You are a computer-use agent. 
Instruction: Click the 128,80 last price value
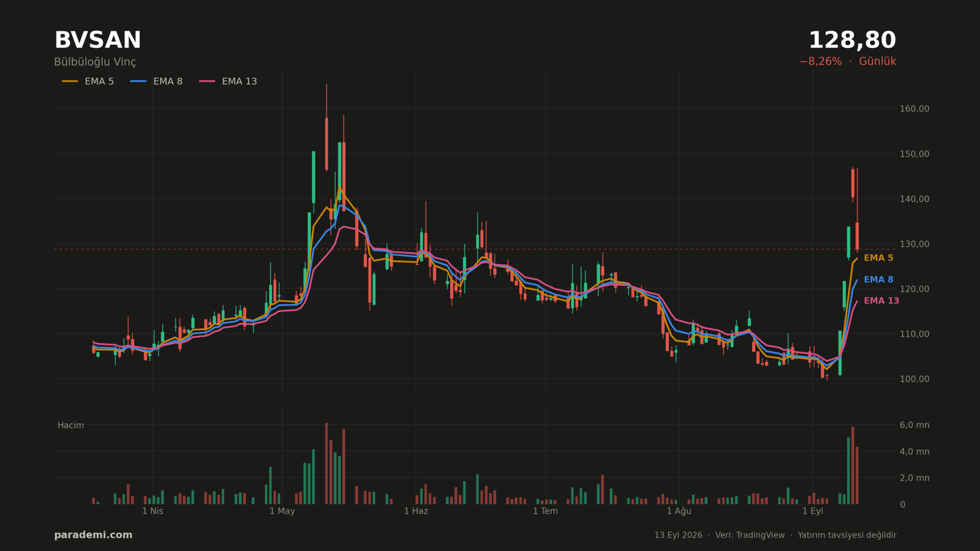click(x=852, y=40)
